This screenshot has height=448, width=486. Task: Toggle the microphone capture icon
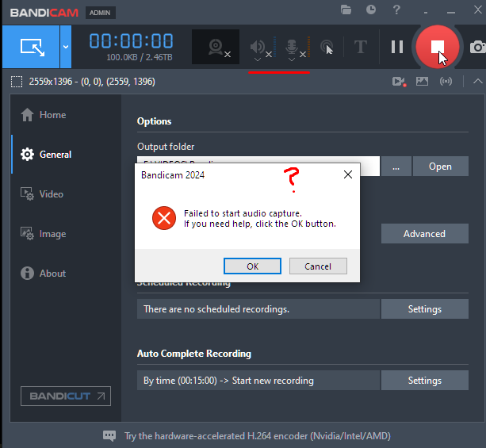(291, 47)
